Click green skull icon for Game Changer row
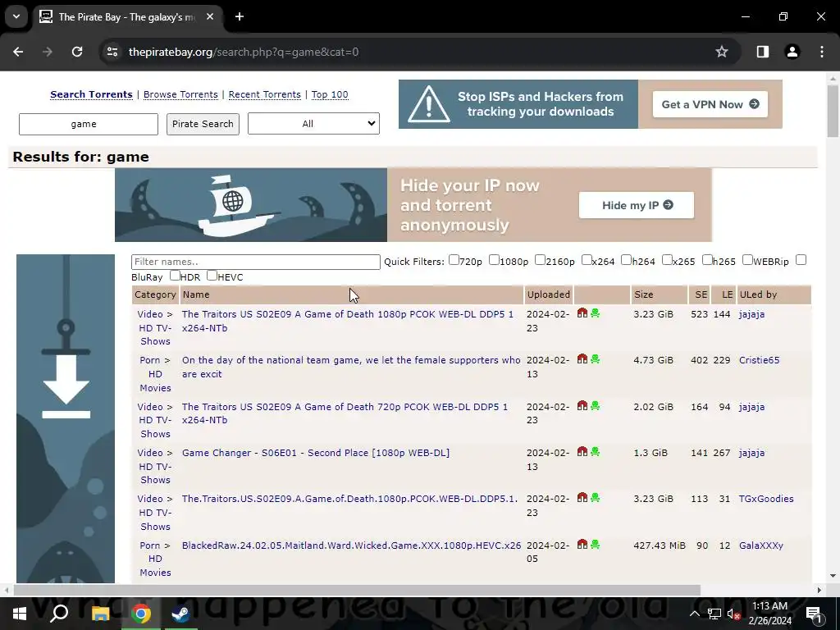This screenshot has width=840, height=630. [x=596, y=452]
